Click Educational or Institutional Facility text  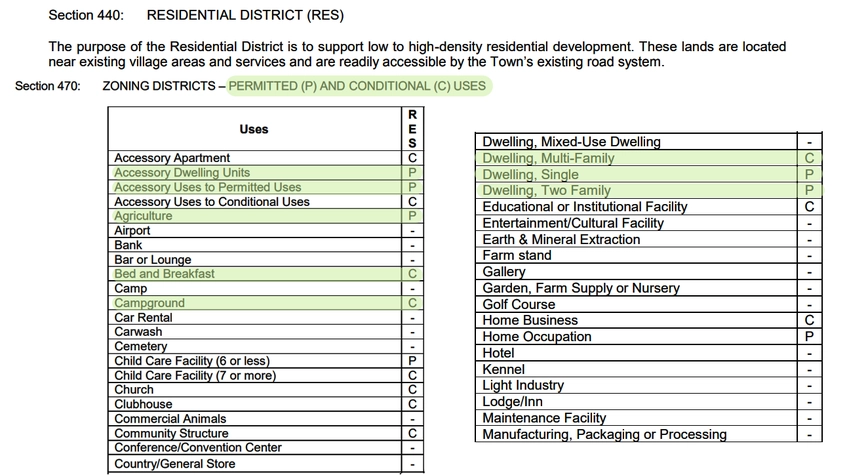pos(585,207)
